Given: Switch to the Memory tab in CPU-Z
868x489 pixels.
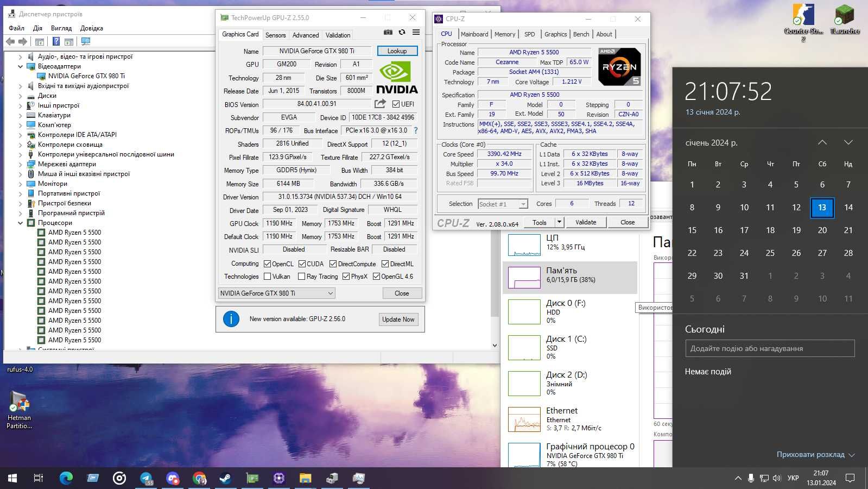Looking at the screenshot, I should pyautogui.click(x=505, y=34).
